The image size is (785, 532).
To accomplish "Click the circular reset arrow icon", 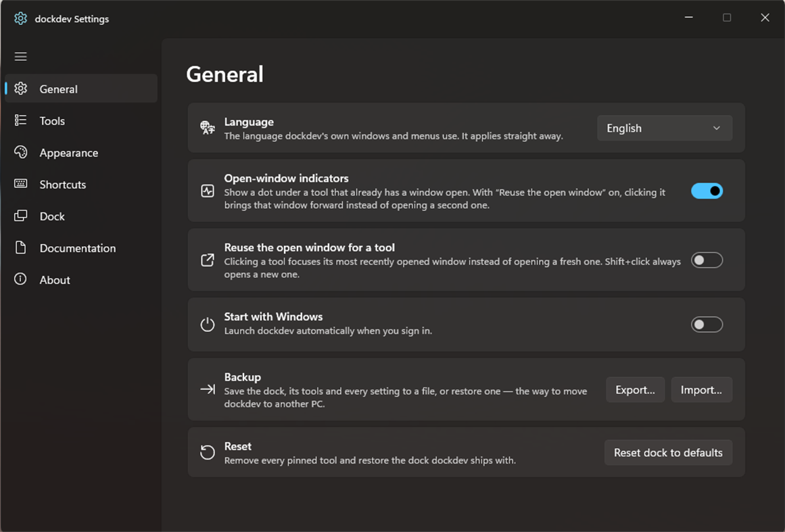I will 208,452.
